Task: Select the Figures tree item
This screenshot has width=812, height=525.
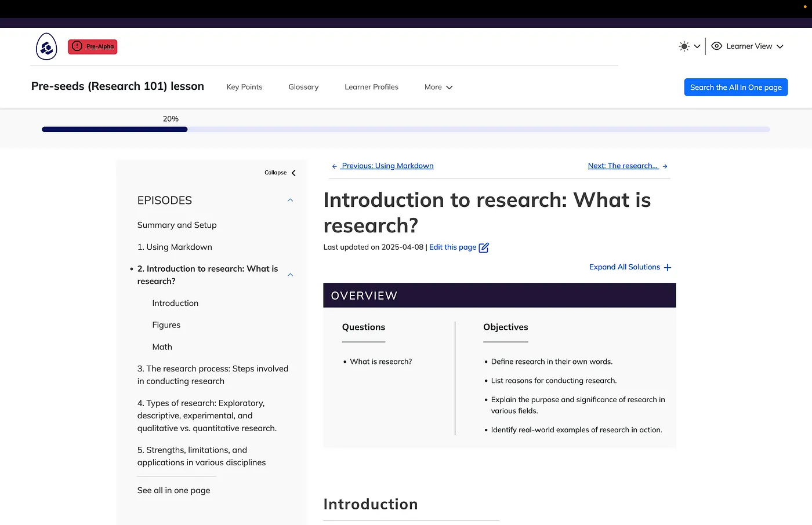Action: tap(166, 325)
